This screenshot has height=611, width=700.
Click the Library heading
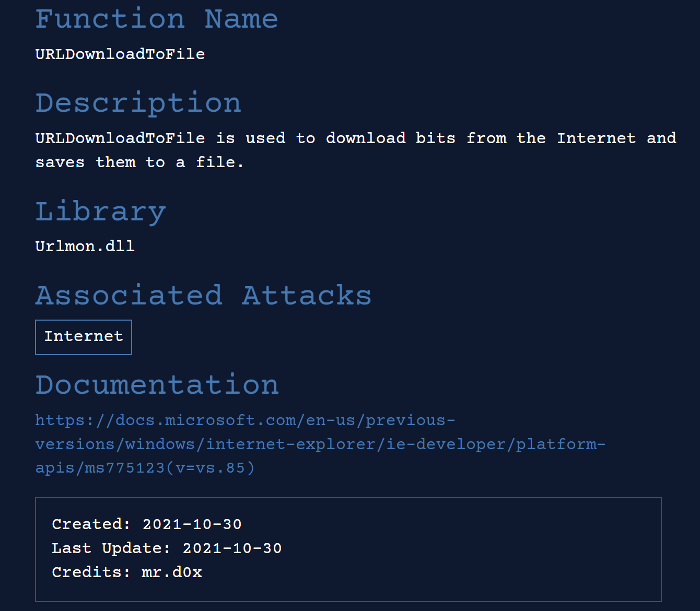101,211
